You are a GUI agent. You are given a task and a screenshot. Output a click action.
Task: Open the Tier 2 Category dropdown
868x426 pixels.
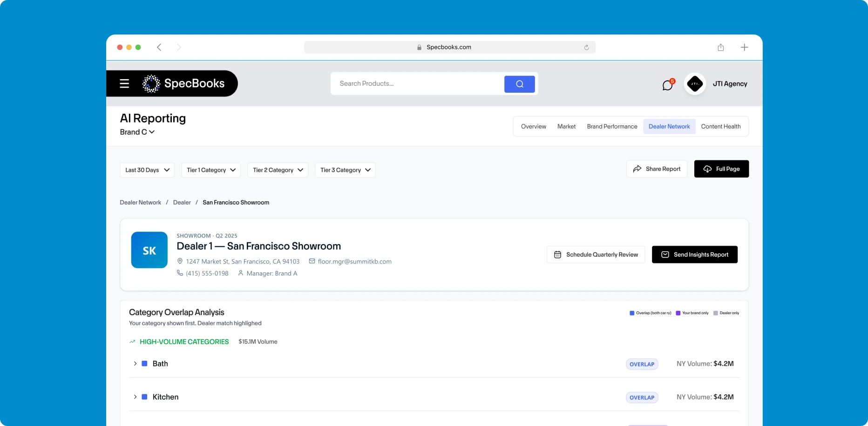278,170
